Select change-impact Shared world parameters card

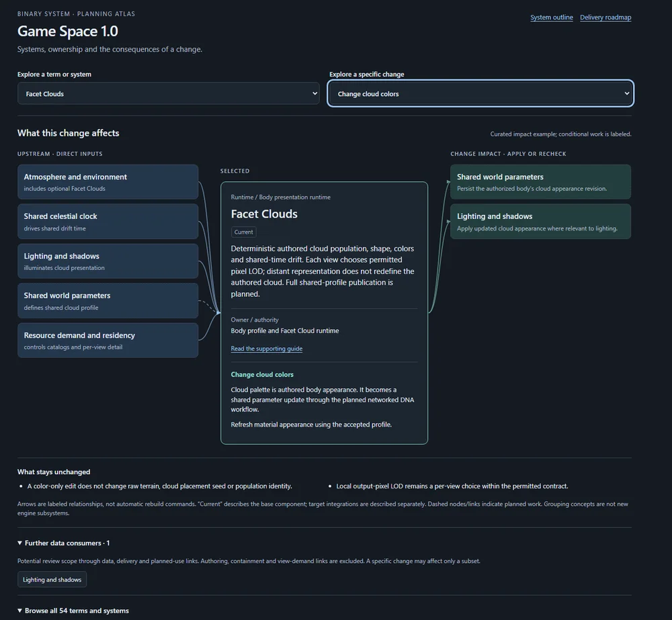coord(540,181)
